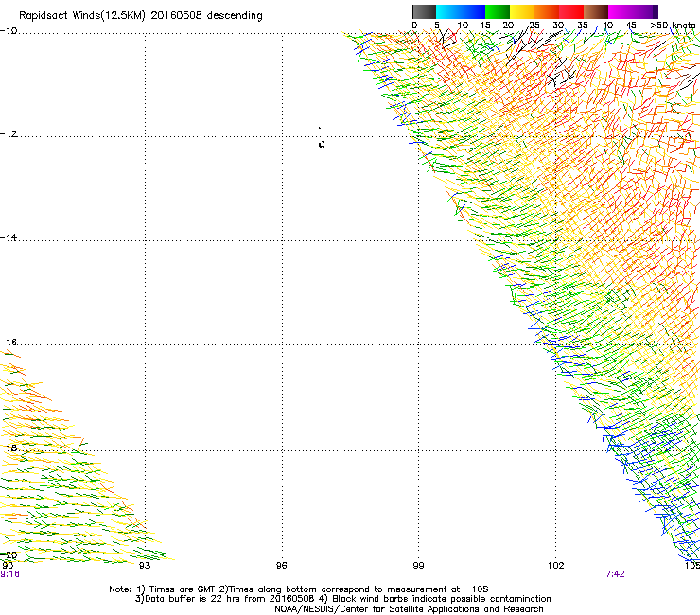Image resolution: width=700 pixels, height=615 pixels.
Task: Click the purple '7:42' pass time label
Action: tap(615, 574)
